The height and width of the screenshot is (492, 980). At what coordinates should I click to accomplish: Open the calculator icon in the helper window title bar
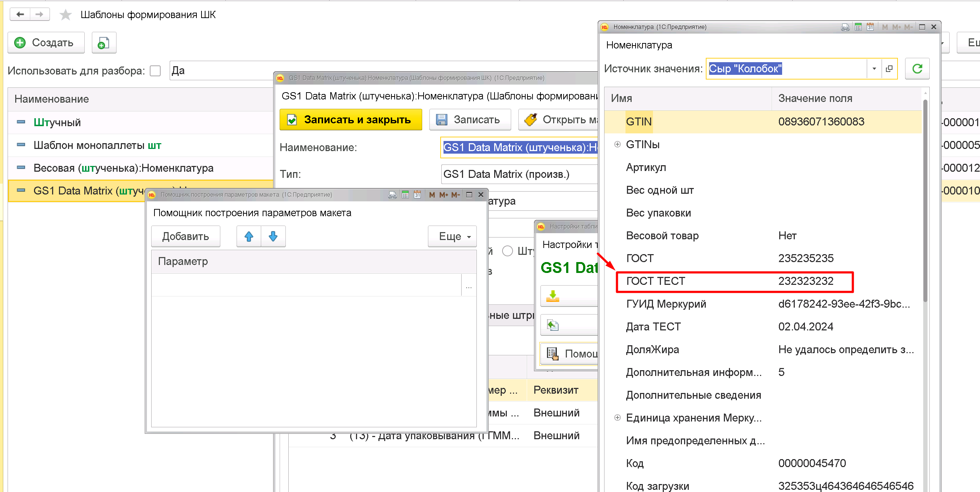(x=405, y=195)
